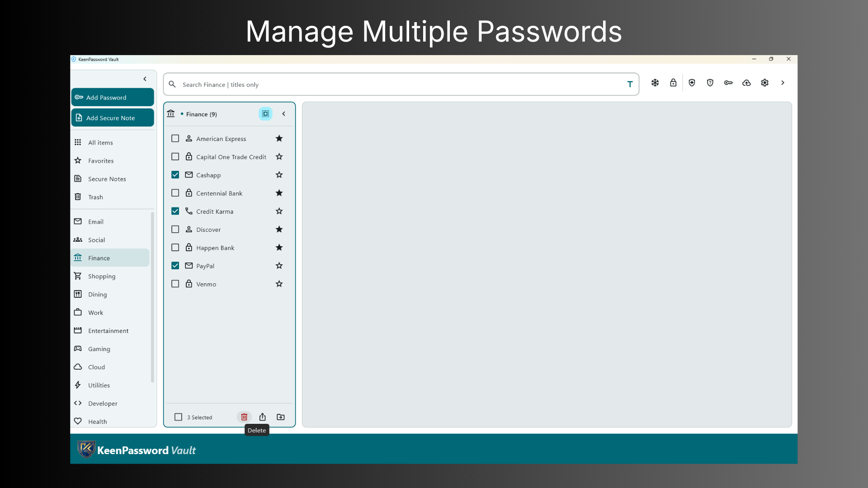Move selected items with folder icon

click(x=281, y=417)
